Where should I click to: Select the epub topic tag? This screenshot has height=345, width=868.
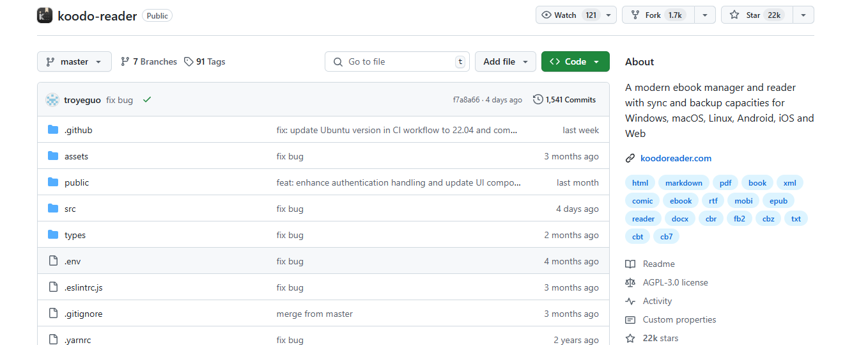[x=778, y=201]
